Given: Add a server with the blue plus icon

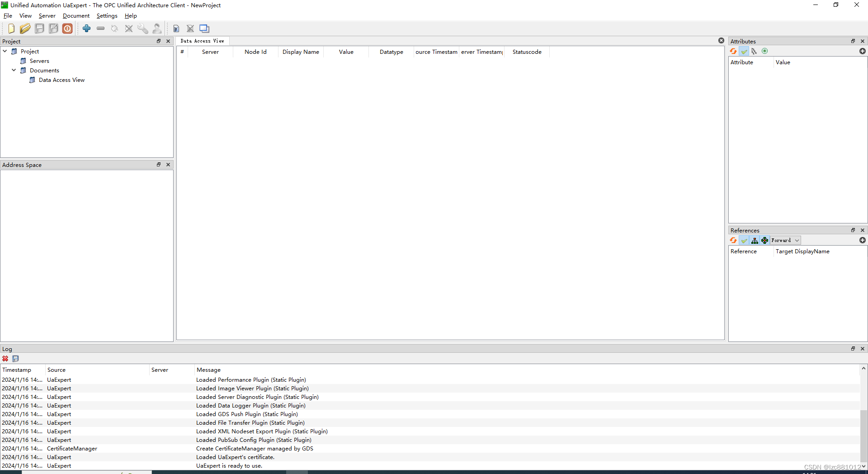Looking at the screenshot, I should point(86,28).
